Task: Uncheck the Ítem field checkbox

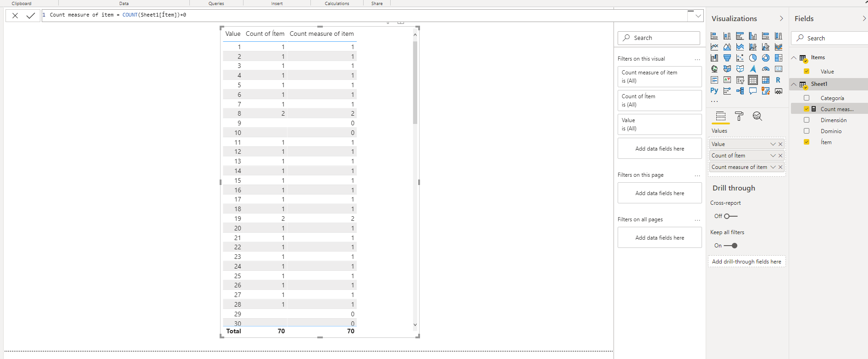Action: [807, 142]
